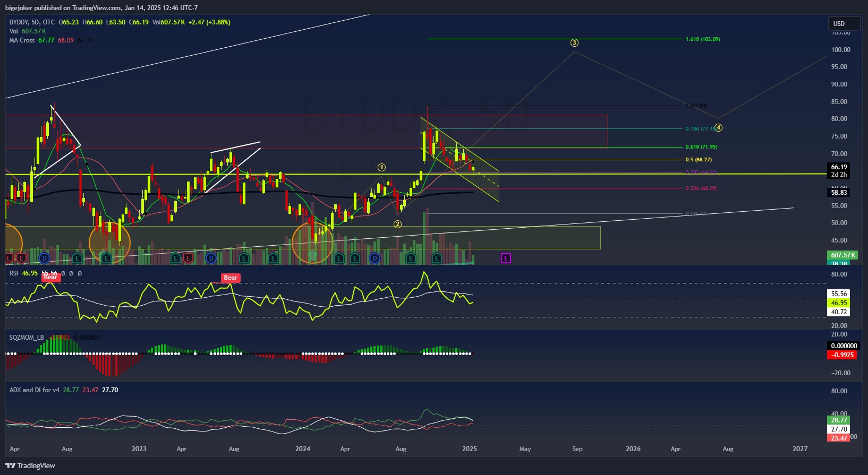Click the last green earnings marker of late 2024
Viewport: 868px width, 475px height.
pyautogui.click(x=437, y=258)
